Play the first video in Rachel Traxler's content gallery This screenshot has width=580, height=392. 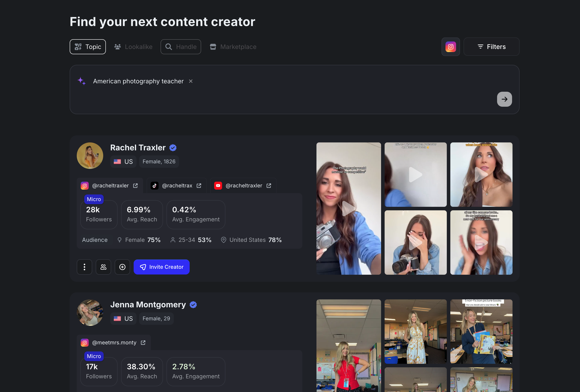[349, 209]
